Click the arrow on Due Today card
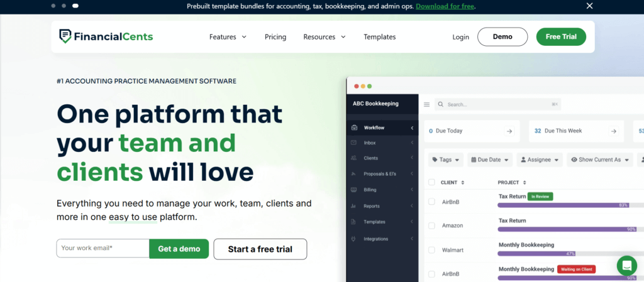Image resolution: width=644 pixels, height=282 pixels. tap(509, 131)
